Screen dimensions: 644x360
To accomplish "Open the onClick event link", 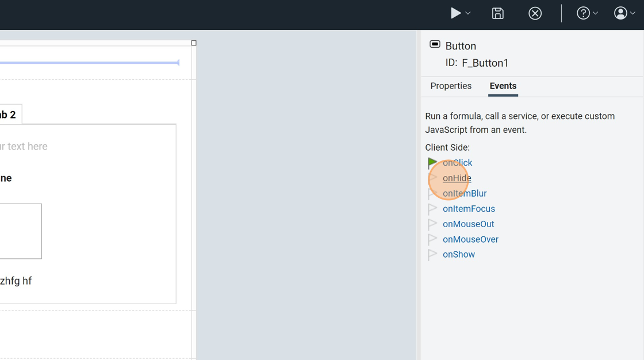I will click(457, 163).
